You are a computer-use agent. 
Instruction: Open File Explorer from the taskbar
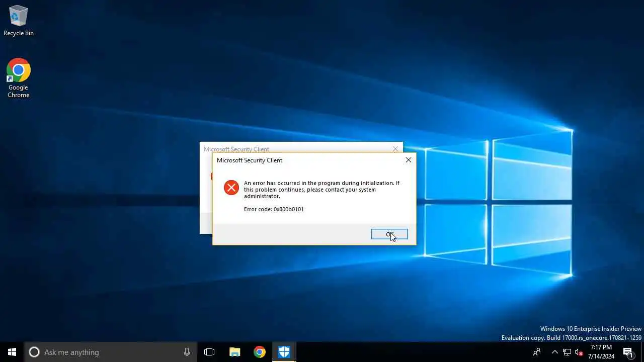coord(235,352)
